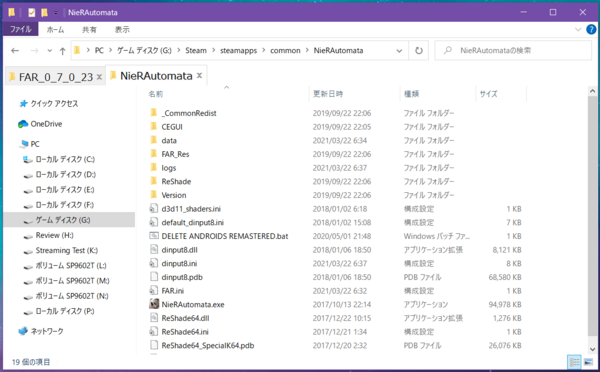600x372 pixels.
Task: Click ゲーム ディスク (G:) in address path
Action: pyautogui.click(x=144, y=51)
